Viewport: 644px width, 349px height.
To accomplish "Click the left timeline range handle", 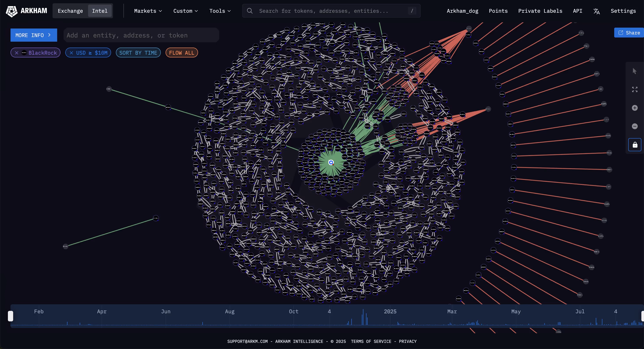I will coord(11,316).
